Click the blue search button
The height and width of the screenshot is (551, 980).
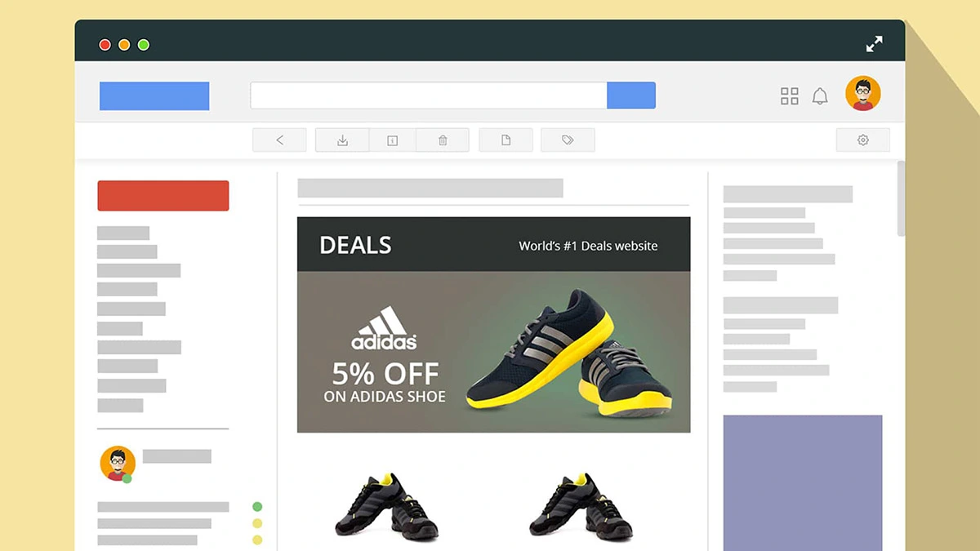pos(631,95)
